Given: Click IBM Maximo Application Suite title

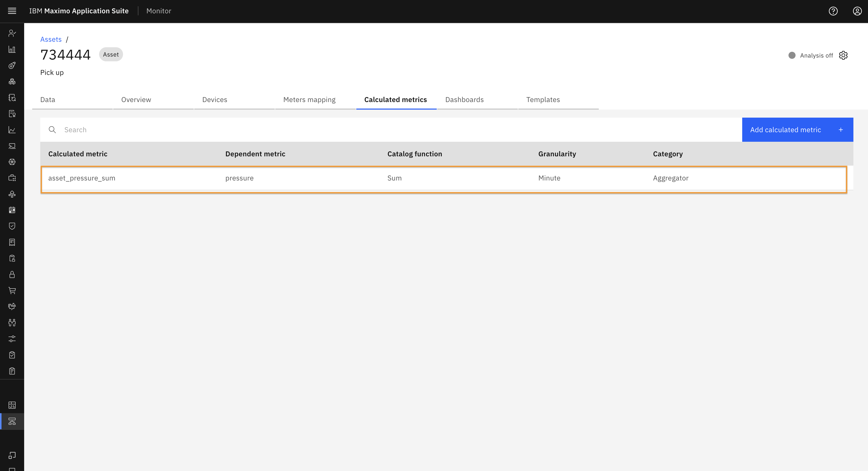Looking at the screenshot, I should (x=79, y=11).
